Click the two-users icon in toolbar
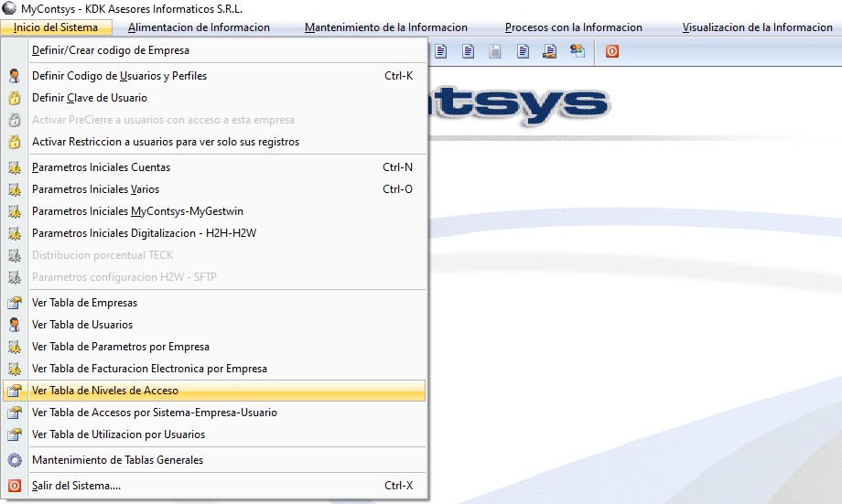 coord(578,51)
